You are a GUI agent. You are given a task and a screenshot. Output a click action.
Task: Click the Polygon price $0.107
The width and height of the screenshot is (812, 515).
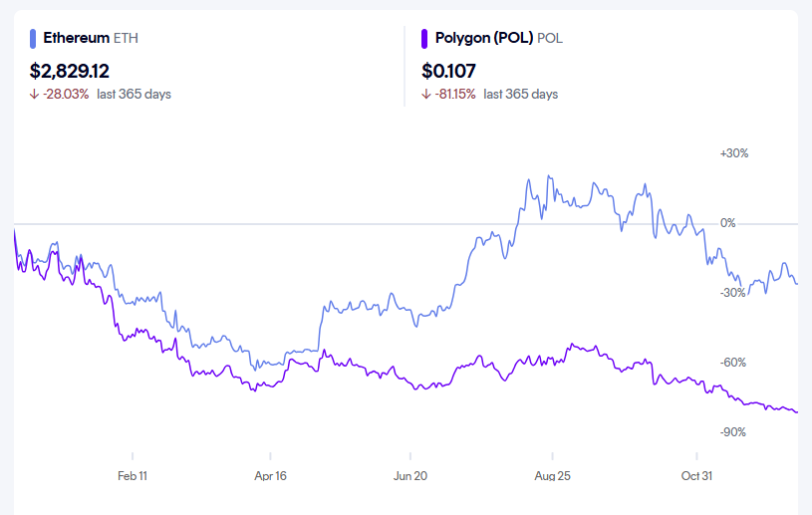pyautogui.click(x=449, y=70)
